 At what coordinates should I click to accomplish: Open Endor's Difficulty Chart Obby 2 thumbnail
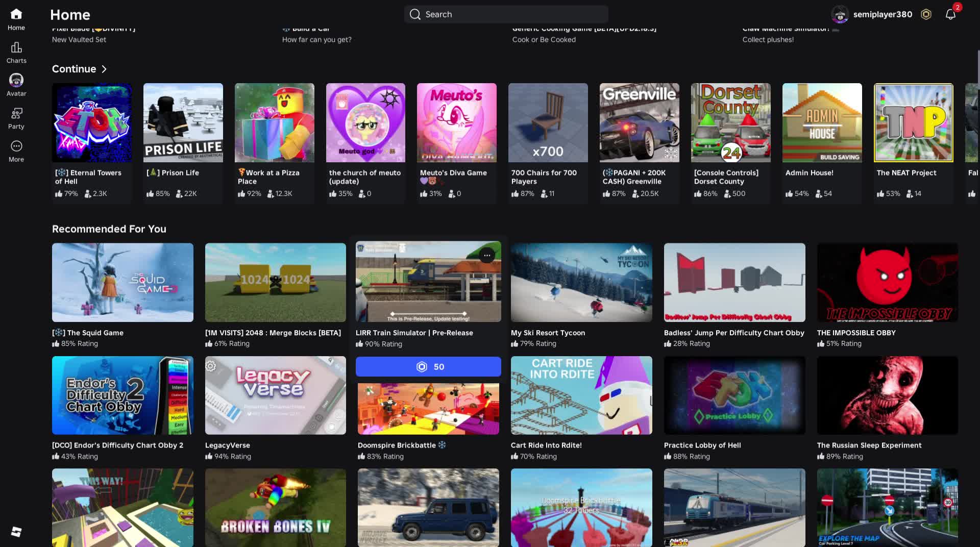pyautogui.click(x=122, y=395)
